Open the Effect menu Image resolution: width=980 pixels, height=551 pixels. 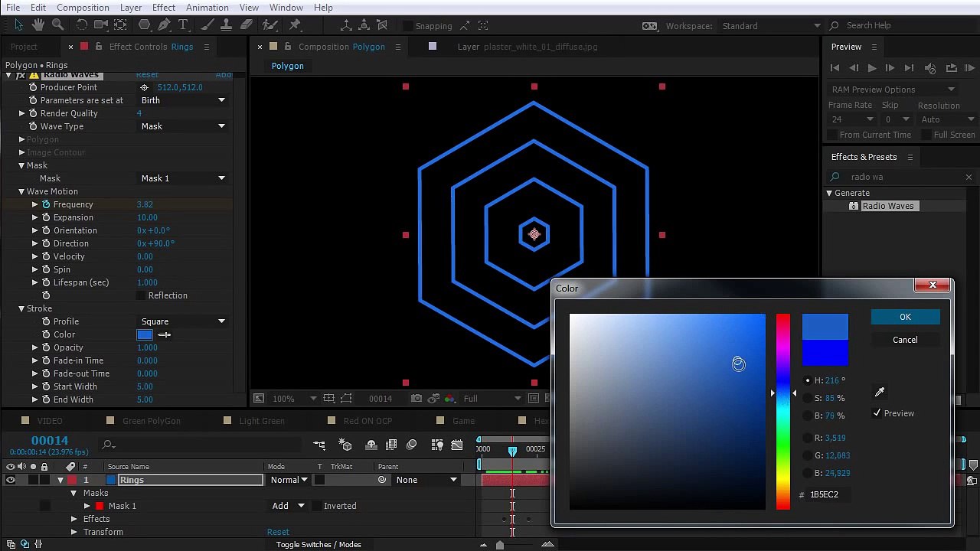pyautogui.click(x=164, y=8)
